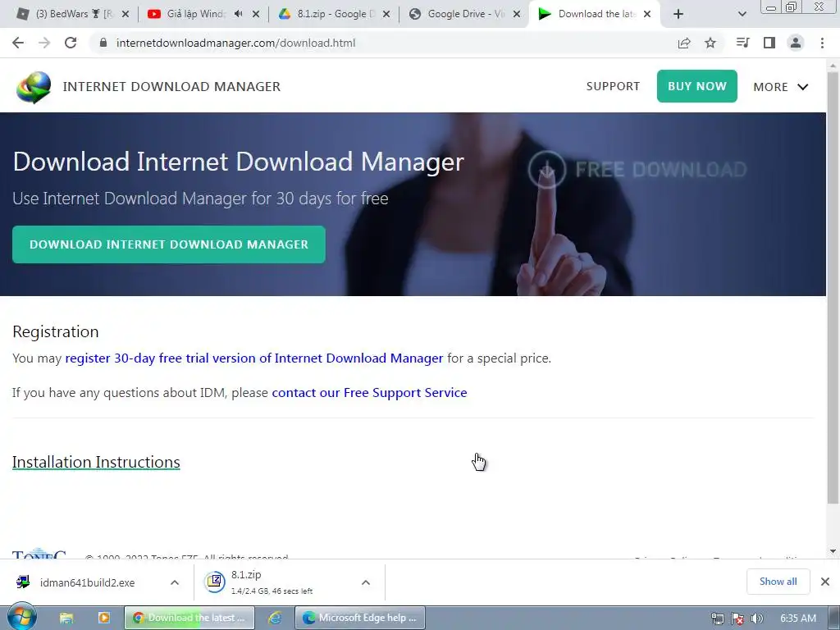This screenshot has height=630, width=840.
Task: Open Internet Explorer from taskbar
Action: click(275, 618)
